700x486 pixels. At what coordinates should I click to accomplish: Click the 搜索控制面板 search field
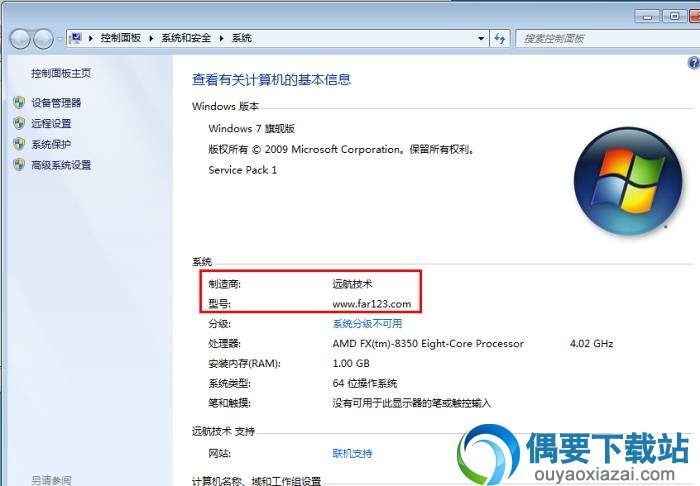pos(608,38)
